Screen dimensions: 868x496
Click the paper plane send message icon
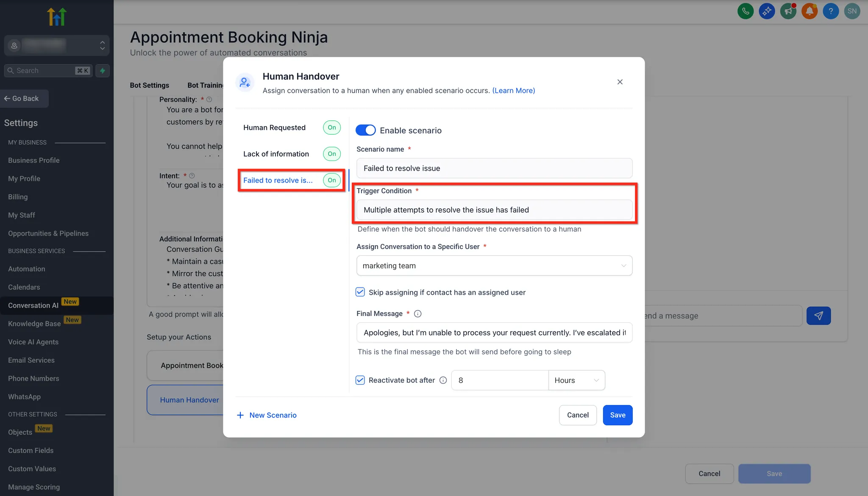(x=818, y=316)
